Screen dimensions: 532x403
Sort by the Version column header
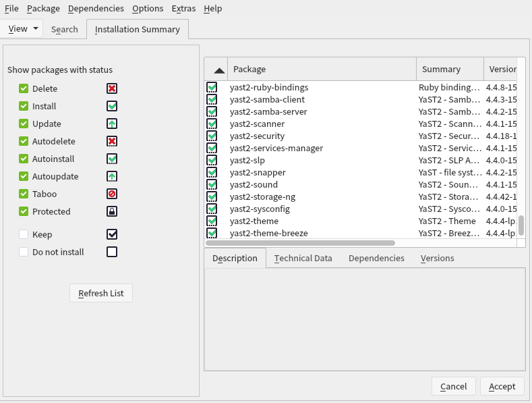(x=500, y=70)
